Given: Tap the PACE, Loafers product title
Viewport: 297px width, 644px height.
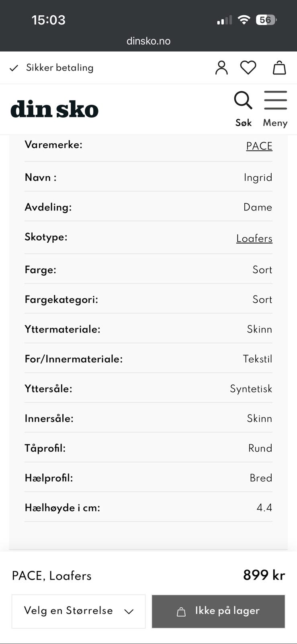Looking at the screenshot, I should click(52, 576).
